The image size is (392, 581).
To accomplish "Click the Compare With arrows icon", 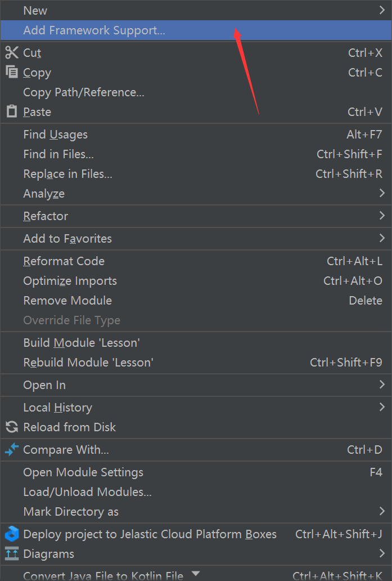I will 12,449.
